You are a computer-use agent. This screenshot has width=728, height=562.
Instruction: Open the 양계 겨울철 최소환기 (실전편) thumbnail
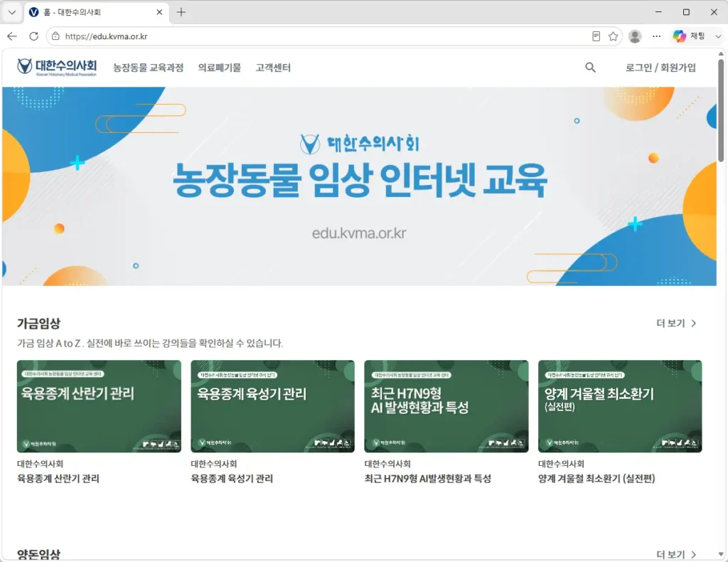click(x=620, y=406)
